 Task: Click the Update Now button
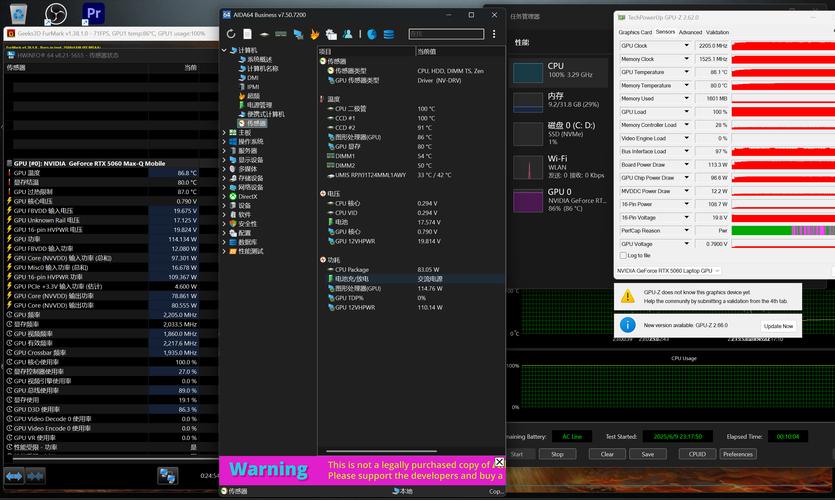778,325
